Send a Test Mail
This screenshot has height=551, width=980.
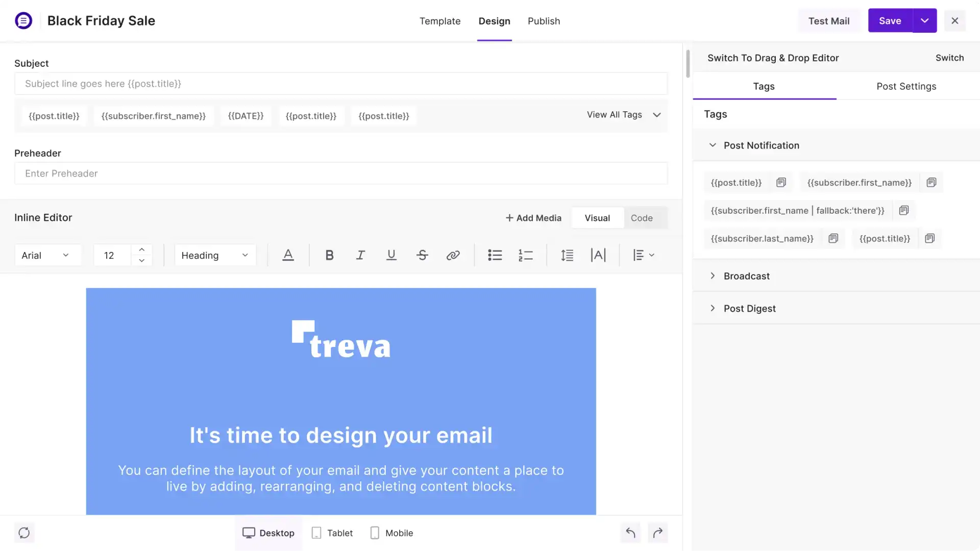829,21
